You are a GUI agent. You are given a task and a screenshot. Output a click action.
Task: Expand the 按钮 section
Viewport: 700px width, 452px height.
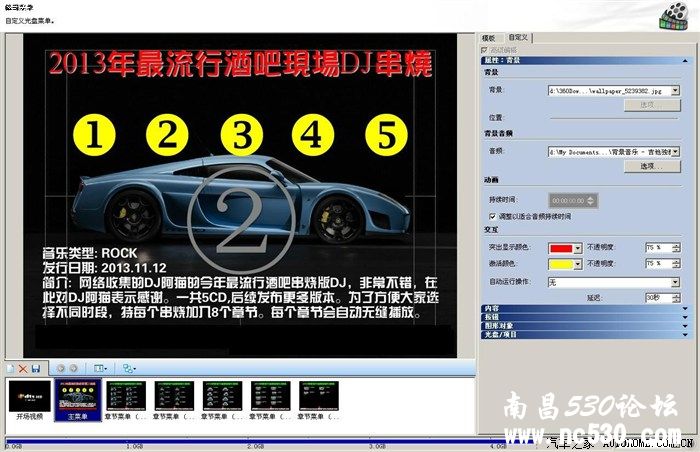click(x=587, y=317)
